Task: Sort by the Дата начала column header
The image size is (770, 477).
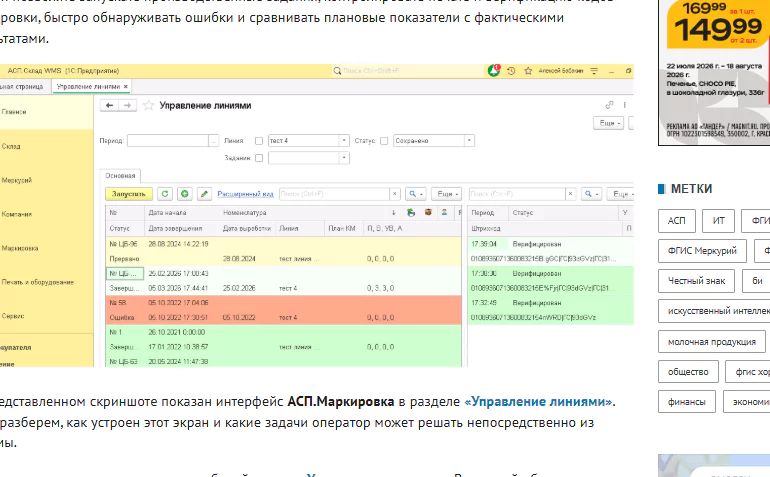Action: click(167, 213)
